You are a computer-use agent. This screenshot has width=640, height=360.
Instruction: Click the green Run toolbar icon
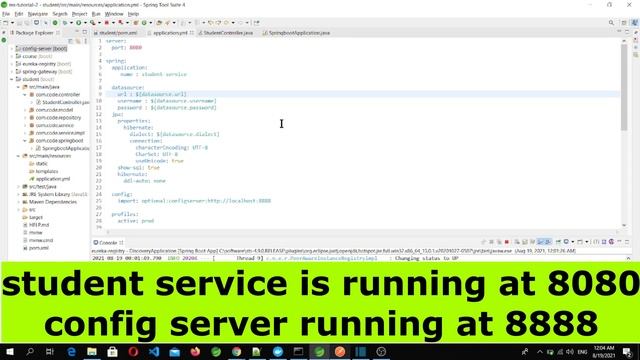pos(79,23)
